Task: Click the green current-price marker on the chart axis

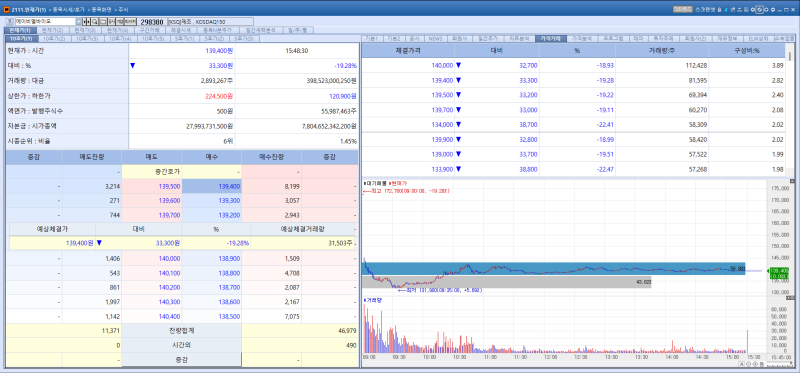Action: point(778,273)
